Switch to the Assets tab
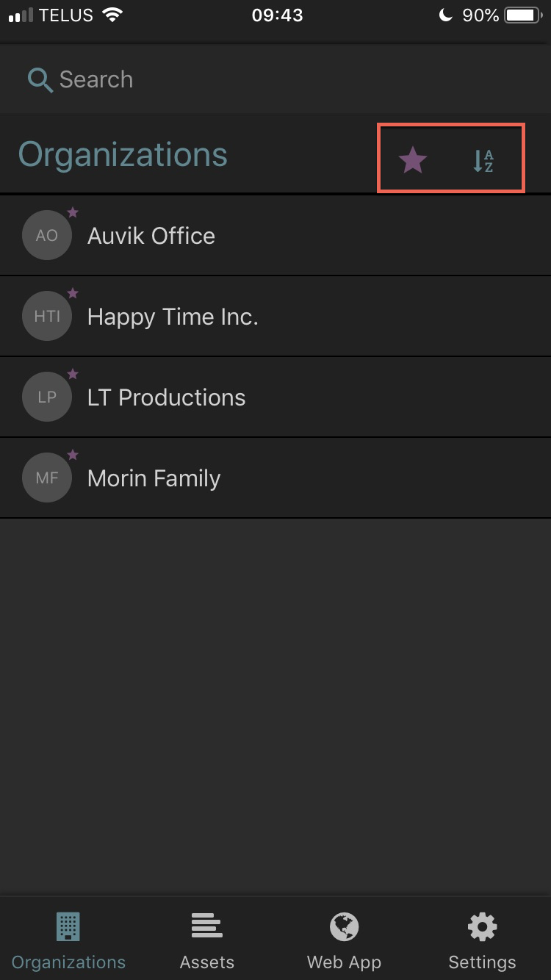 coord(206,940)
